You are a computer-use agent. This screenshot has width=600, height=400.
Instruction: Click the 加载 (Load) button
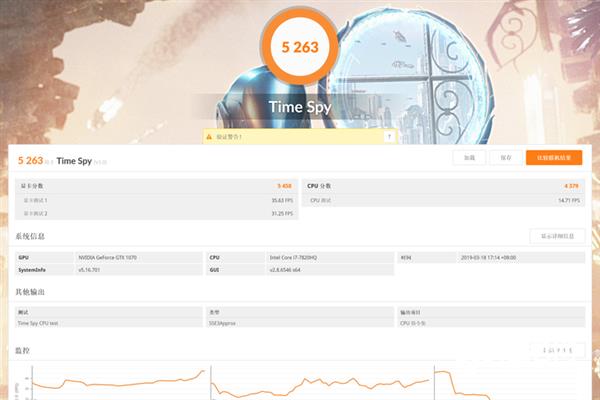(x=469, y=158)
